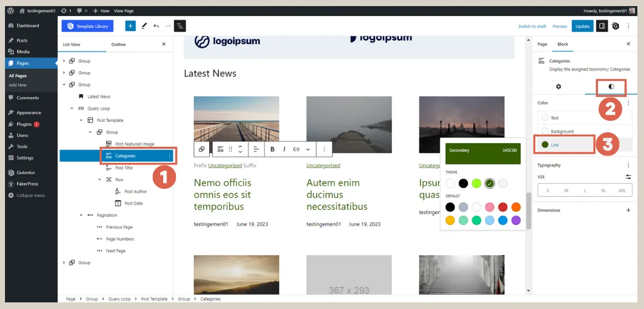Open the editor Options kebab menu
The width and height of the screenshot is (644, 309).
pos(628,26)
